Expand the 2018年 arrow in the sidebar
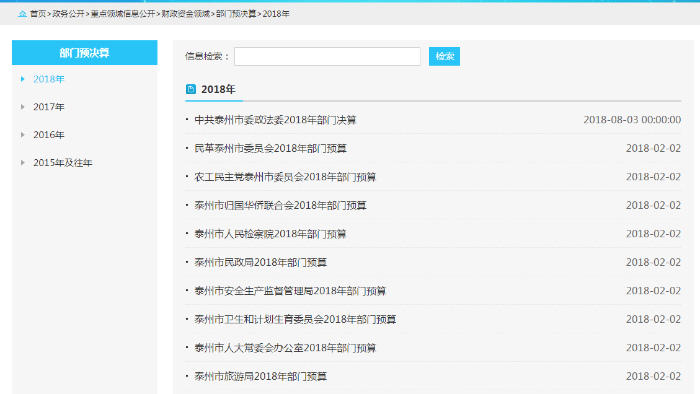Viewport: 700px width, 394px height. click(23, 79)
